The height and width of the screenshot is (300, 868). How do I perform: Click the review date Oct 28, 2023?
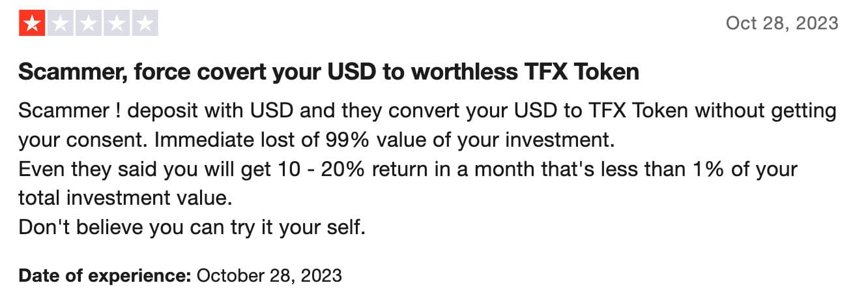(x=781, y=23)
